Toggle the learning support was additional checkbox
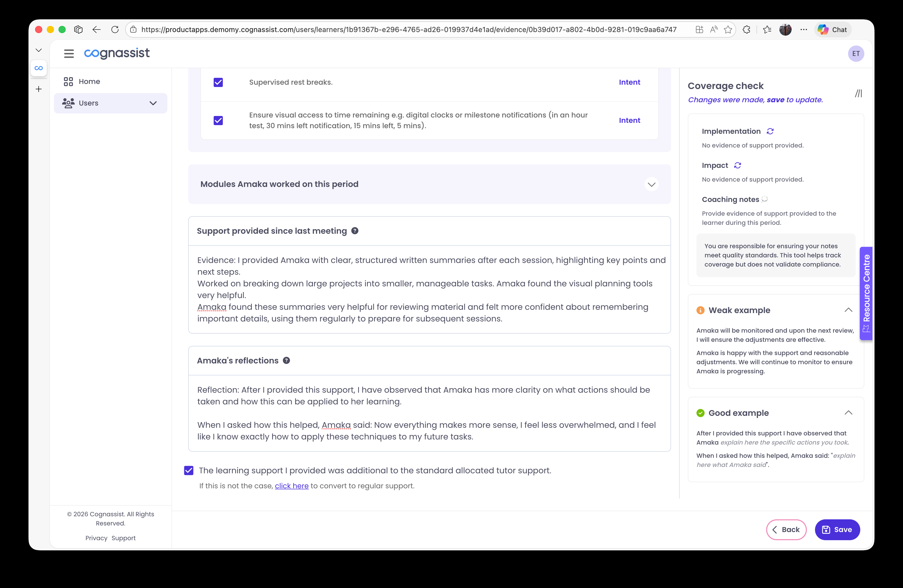The height and width of the screenshot is (588, 903). [188, 471]
